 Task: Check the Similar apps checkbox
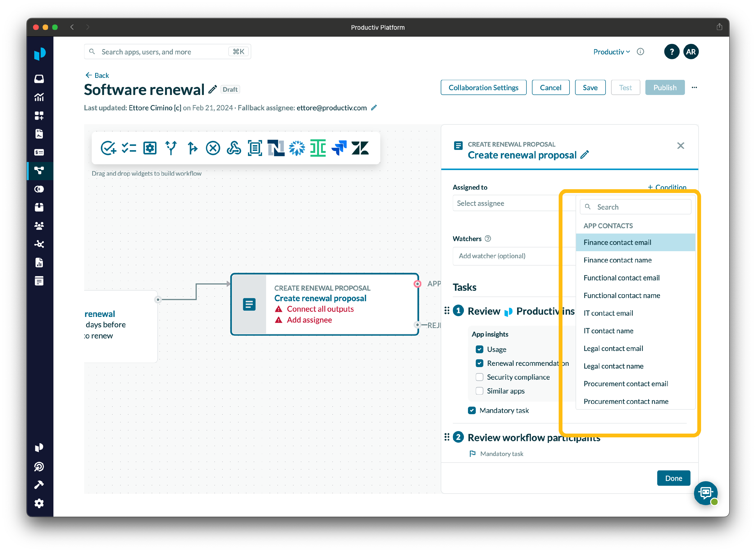click(x=480, y=391)
